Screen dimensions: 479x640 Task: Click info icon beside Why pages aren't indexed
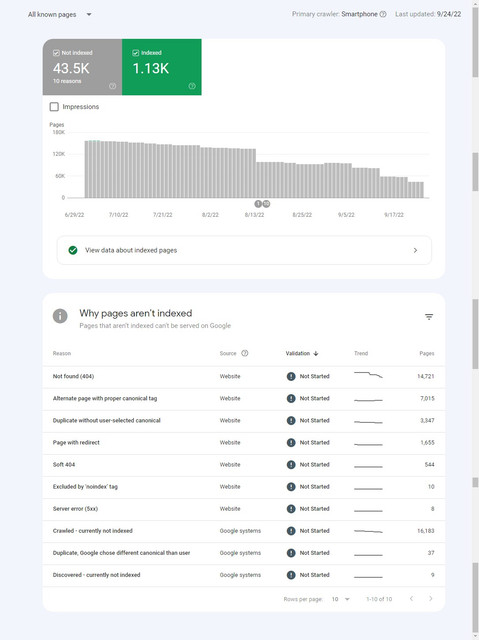pos(60,316)
